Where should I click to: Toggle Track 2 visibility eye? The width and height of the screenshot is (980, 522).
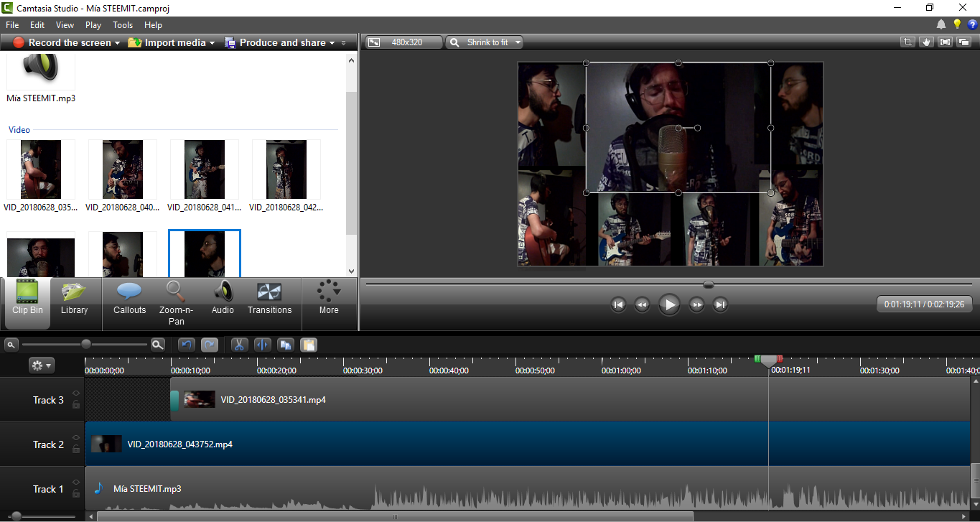click(76, 439)
